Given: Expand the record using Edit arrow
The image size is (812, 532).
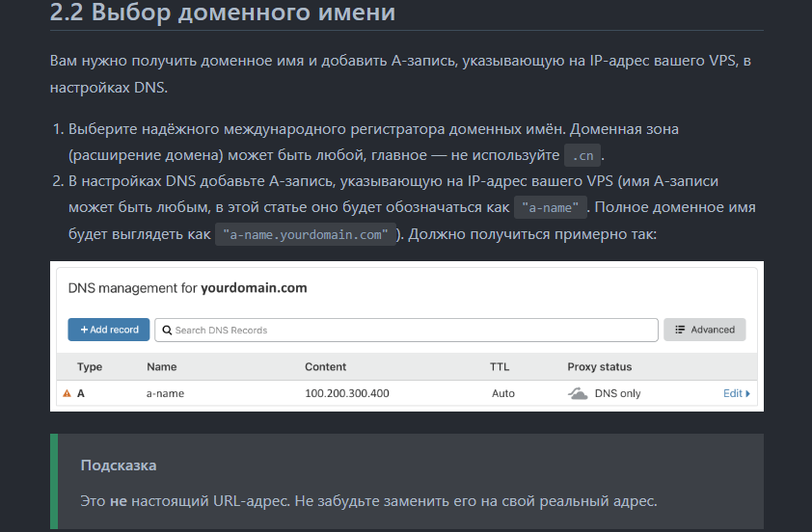Looking at the screenshot, I should (747, 394).
